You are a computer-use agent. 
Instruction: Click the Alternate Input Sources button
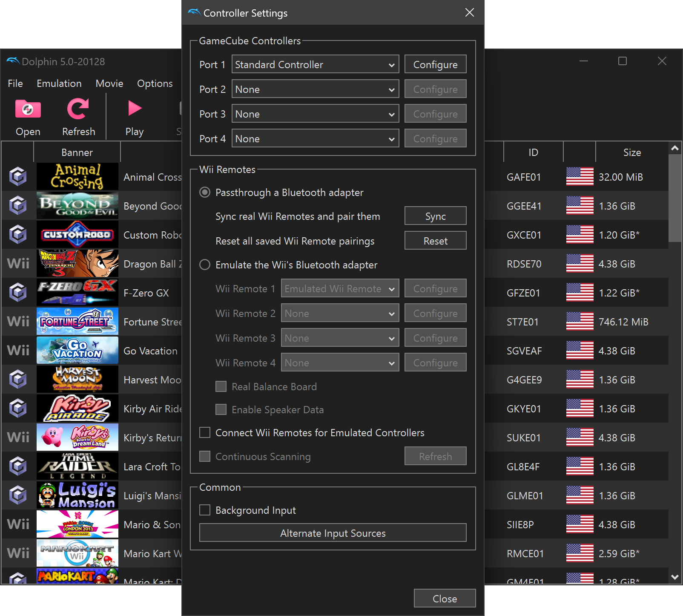[333, 533]
